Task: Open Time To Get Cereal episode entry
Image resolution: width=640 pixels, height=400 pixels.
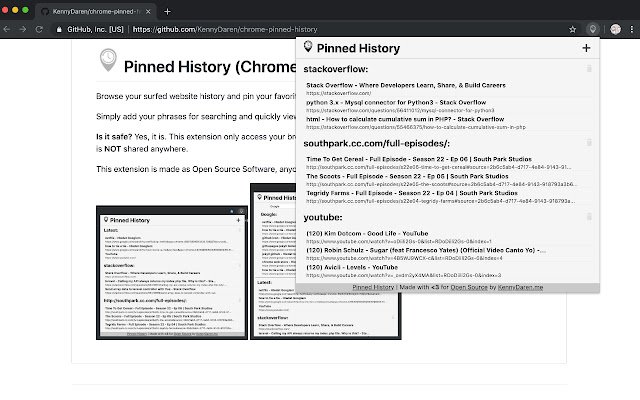Action: (x=419, y=159)
